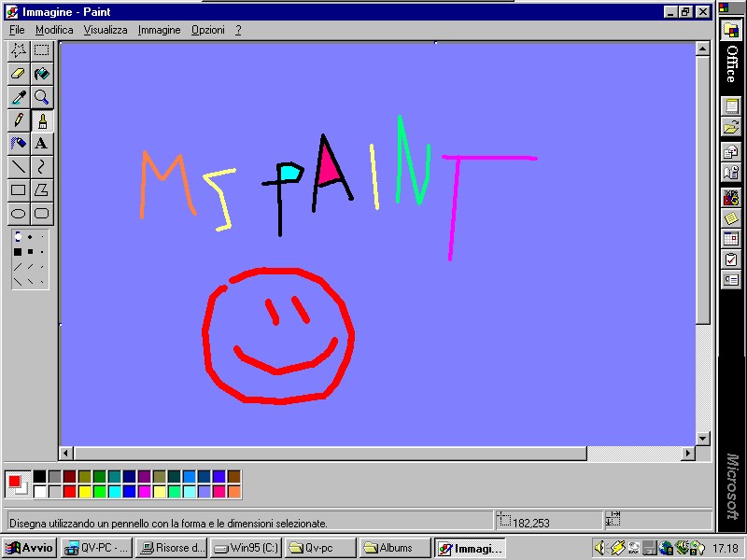747x560 pixels.
Task: Select the Polygon shape tool
Action: click(42, 190)
